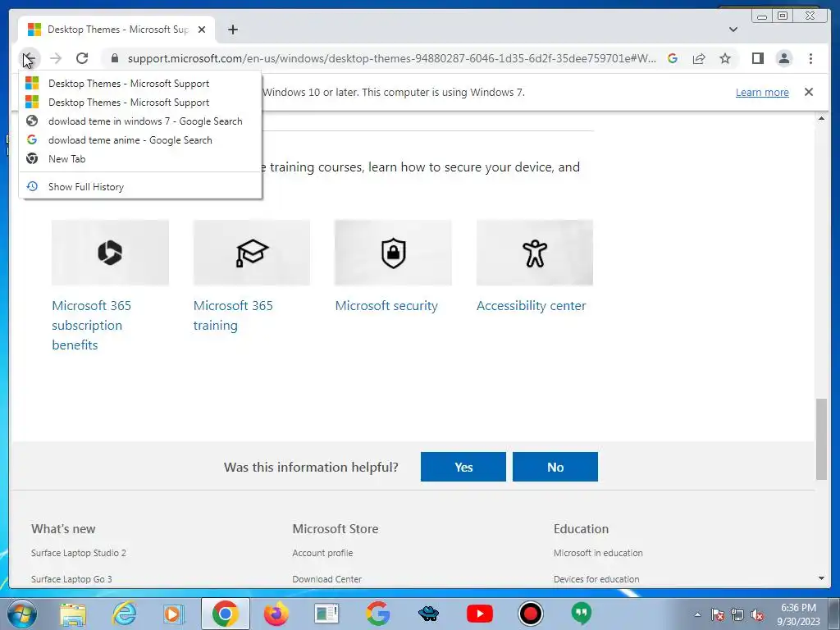Select first Desktop Themes history entry
Viewport: 840px width, 630px height.
click(x=140, y=84)
